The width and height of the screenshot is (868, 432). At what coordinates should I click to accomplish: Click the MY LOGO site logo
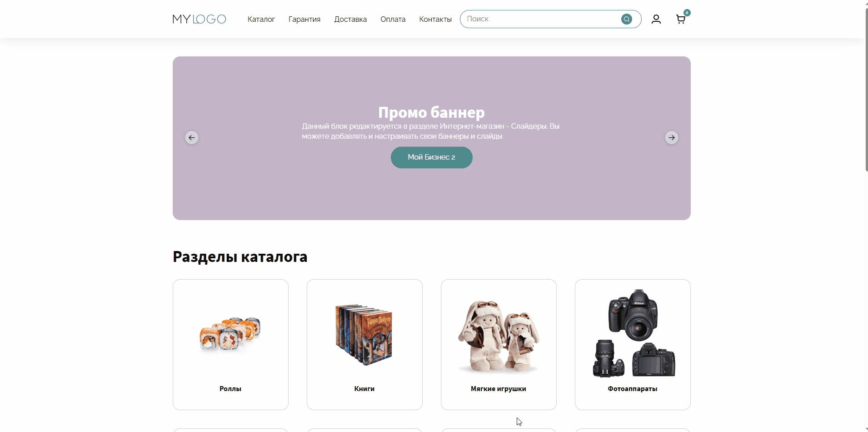[x=199, y=19]
